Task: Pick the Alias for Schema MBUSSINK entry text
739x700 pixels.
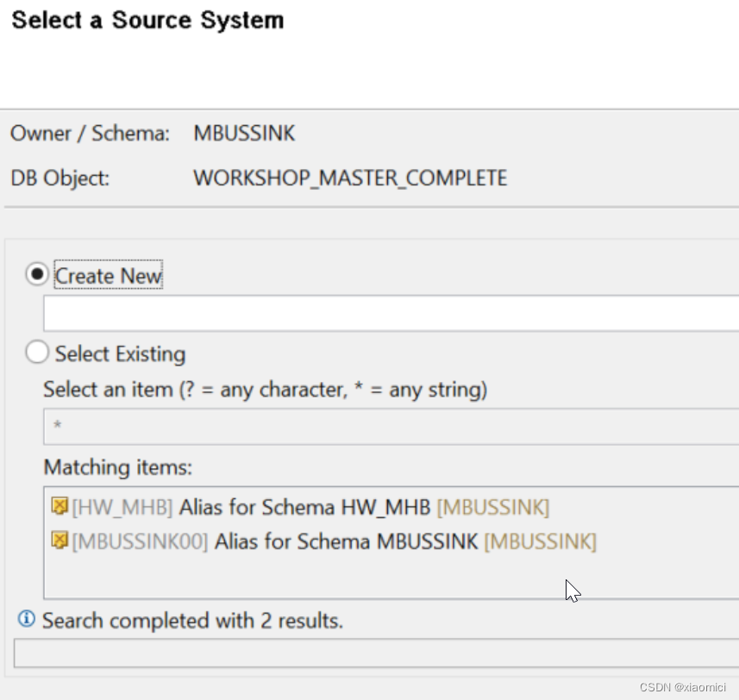Action: tap(345, 542)
